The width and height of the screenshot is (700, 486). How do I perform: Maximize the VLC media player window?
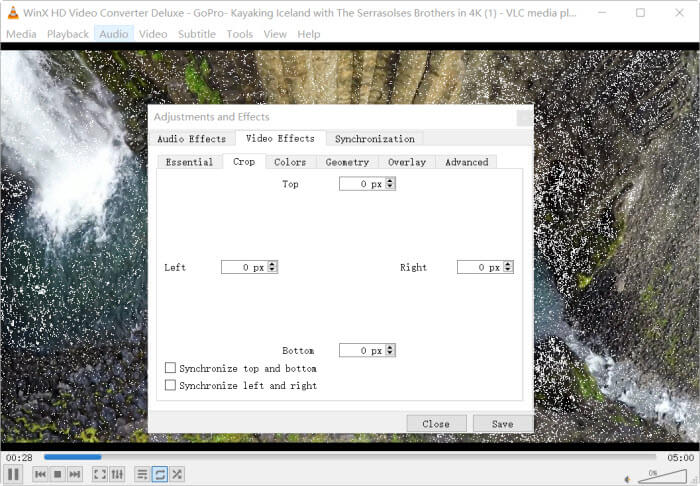tap(640, 12)
